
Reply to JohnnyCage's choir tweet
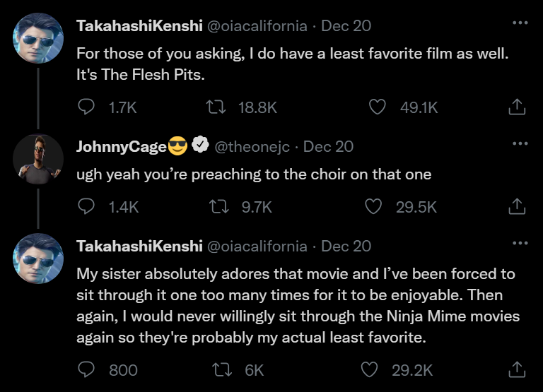point(86,207)
